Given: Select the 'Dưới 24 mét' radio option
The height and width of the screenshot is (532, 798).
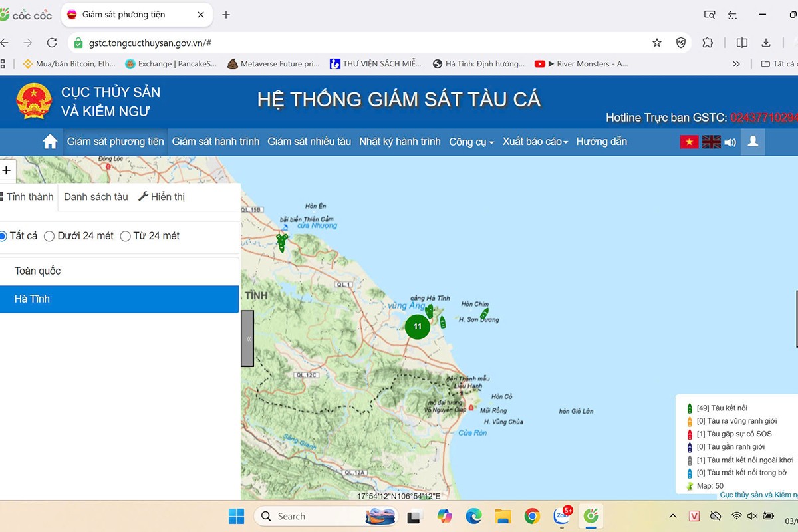Looking at the screenshot, I should pos(49,236).
